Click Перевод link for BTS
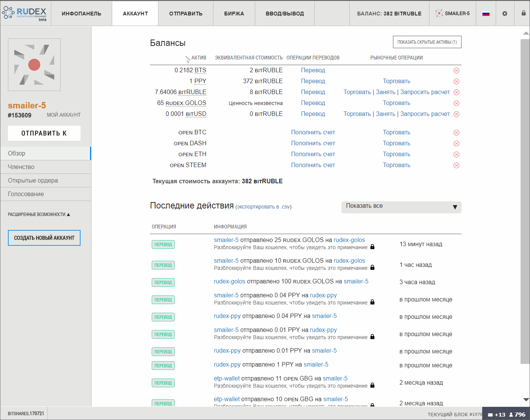The height and width of the screenshot is (420, 530). (x=313, y=70)
